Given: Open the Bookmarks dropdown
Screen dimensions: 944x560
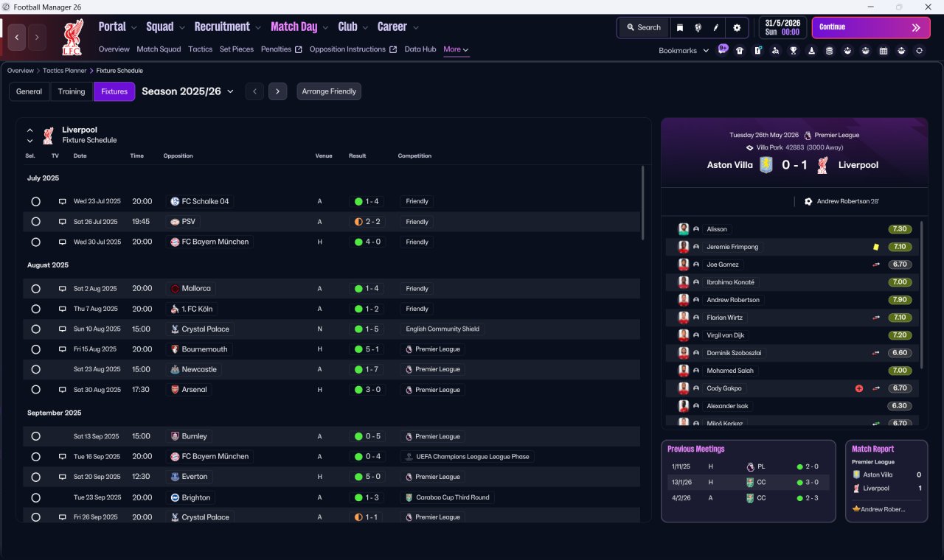Looking at the screenshot, I should coord(684,51).
